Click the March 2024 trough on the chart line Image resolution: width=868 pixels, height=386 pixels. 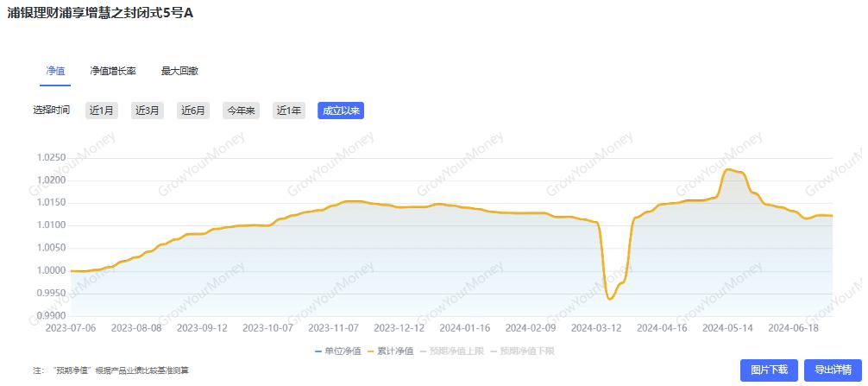click(610, 299)
